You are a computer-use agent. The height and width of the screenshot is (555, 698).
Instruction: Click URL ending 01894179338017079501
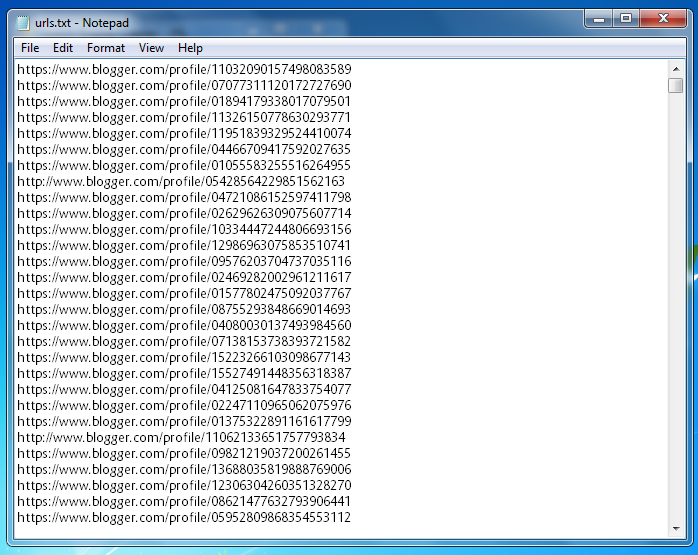(184, 101)
